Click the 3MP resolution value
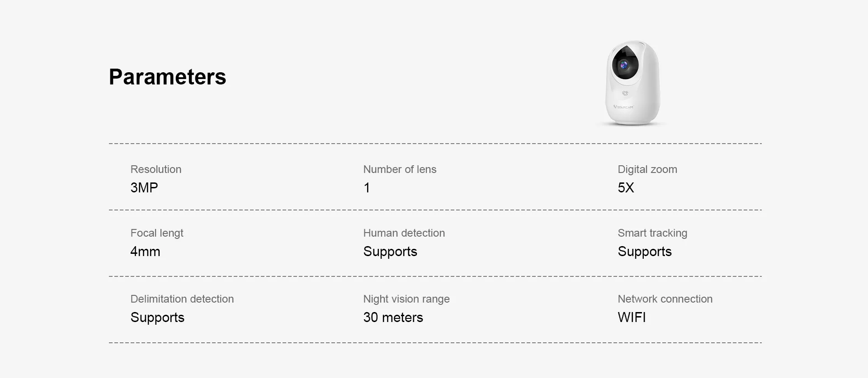 click(144, 187)
